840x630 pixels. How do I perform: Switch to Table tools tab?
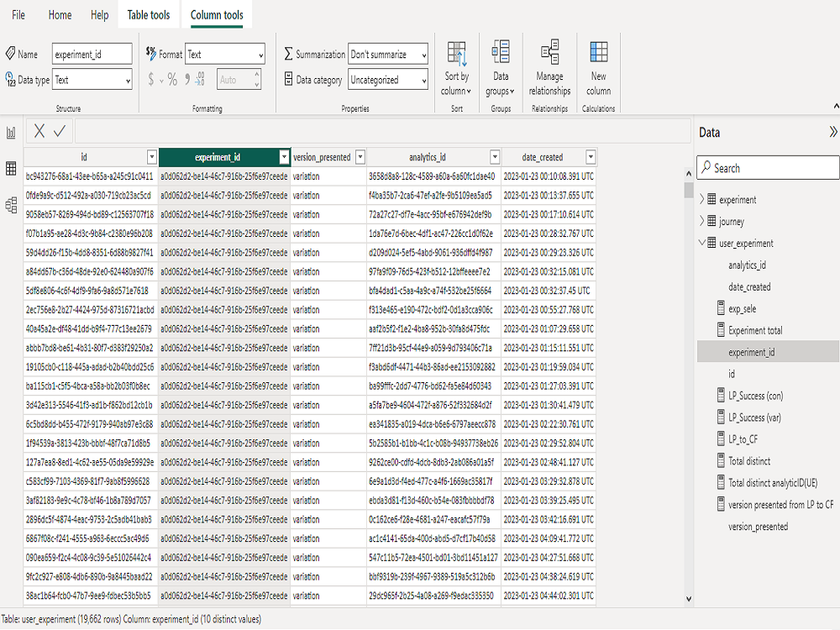pyautogui.click(x=149, y=15)
